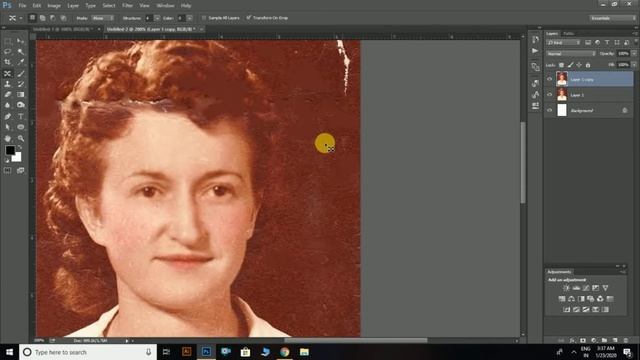The height and width of the screenshot is (360, 640).
Task: Select the Dodge tool
Action: click(x=20, y=105)
